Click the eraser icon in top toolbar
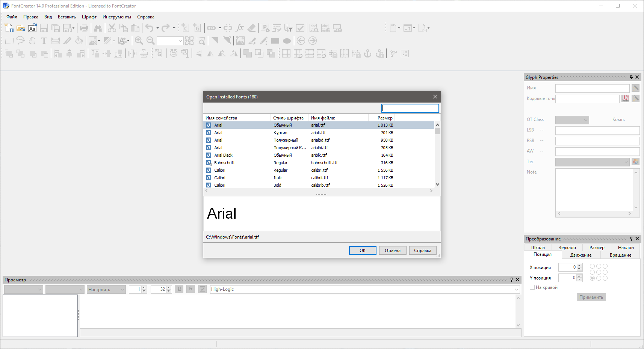 tap(251, 28)
